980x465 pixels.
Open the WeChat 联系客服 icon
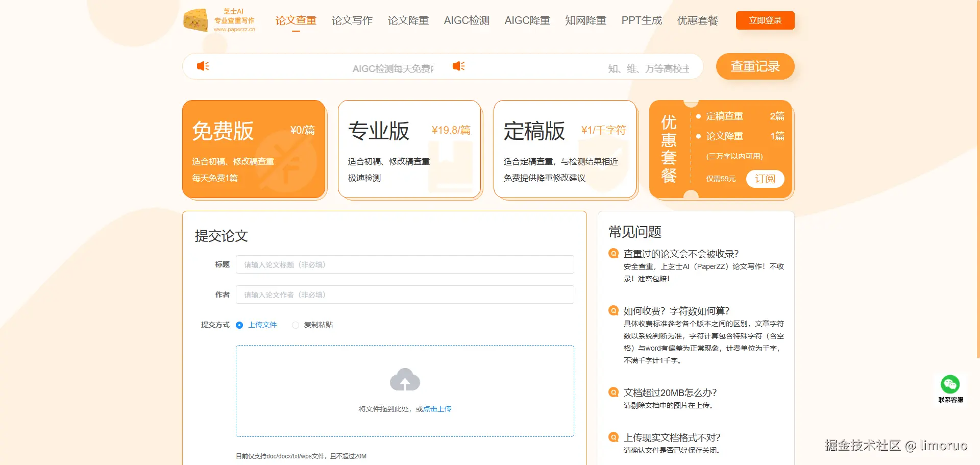pos(950,384)
